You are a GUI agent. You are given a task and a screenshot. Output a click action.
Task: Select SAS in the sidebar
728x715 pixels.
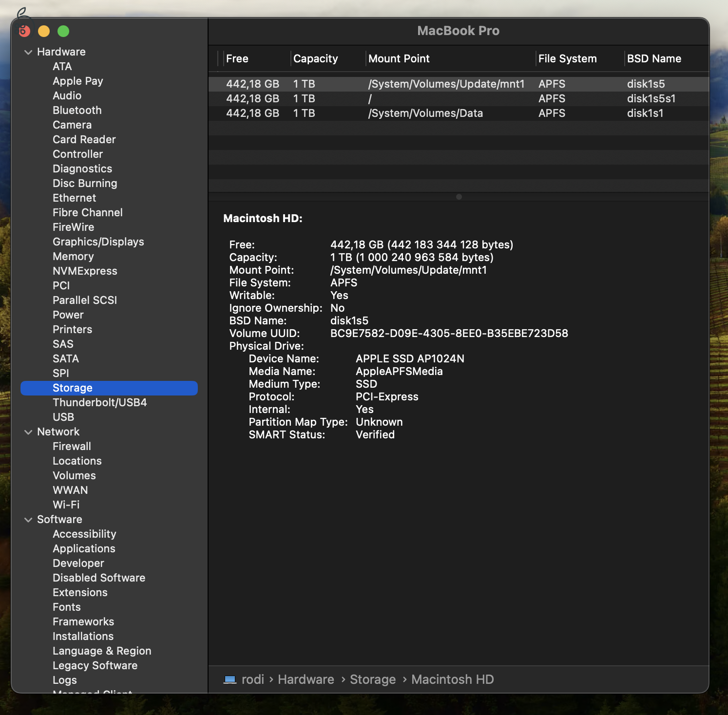tap(63, 344)
